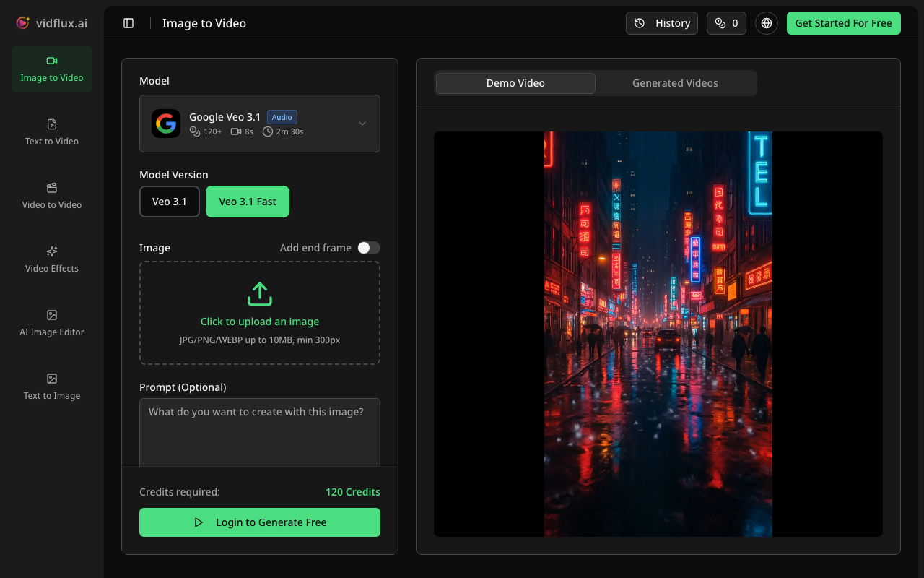The width and height of the screenshot is (924, 578).
Task: Open Video Effects in sidebar
Action: 52,260
